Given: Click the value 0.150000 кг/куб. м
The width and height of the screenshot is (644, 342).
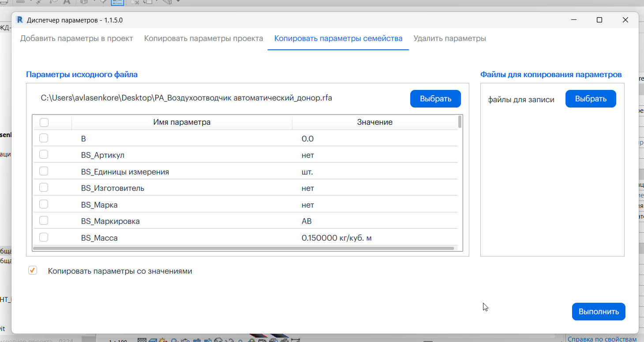Looking at the screenshot, I should pos(337,238).
